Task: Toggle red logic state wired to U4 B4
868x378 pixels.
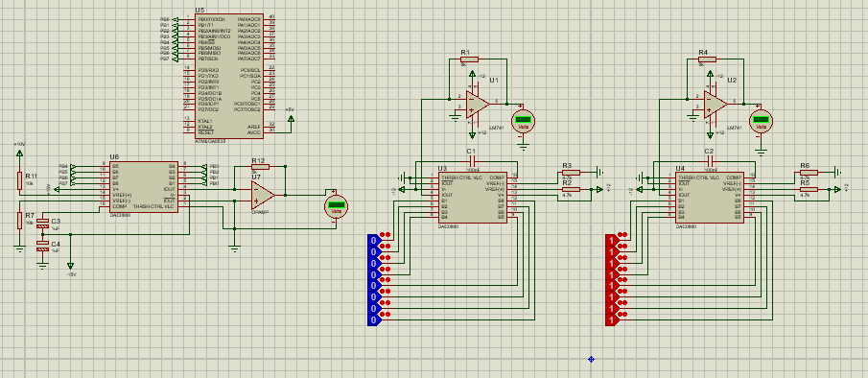Action: click(612, 273)
